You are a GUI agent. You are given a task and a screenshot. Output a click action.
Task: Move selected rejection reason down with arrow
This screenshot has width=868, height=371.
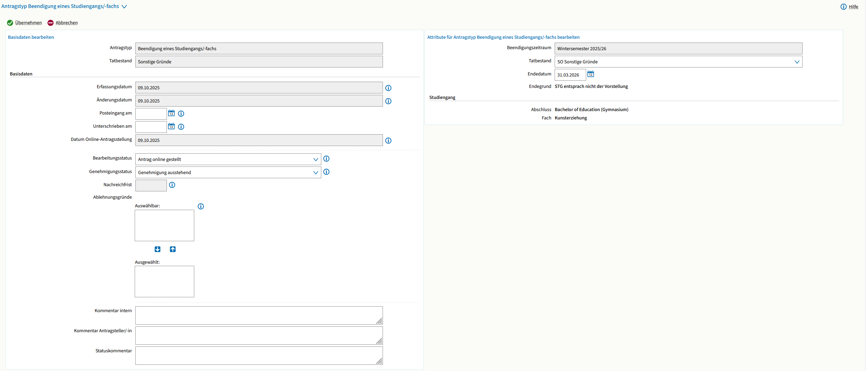[158, 250]
